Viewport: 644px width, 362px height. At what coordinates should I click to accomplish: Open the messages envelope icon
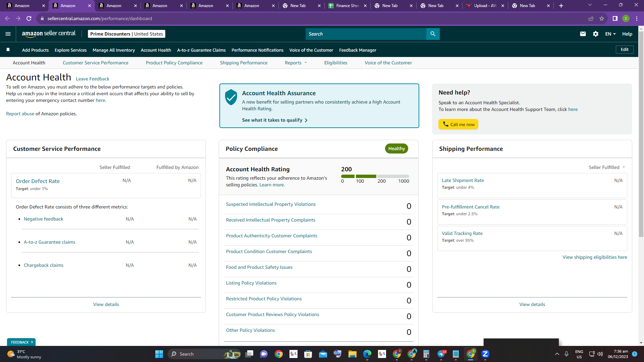(583, 34)
